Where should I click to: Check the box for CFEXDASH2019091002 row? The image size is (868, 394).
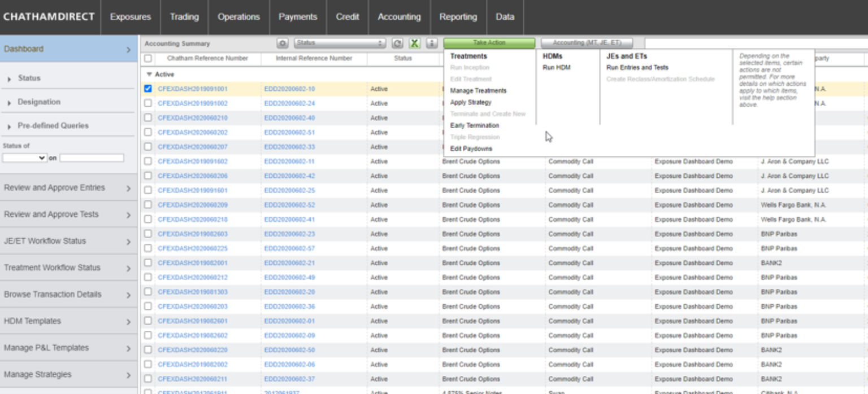(x=148, y=103)
